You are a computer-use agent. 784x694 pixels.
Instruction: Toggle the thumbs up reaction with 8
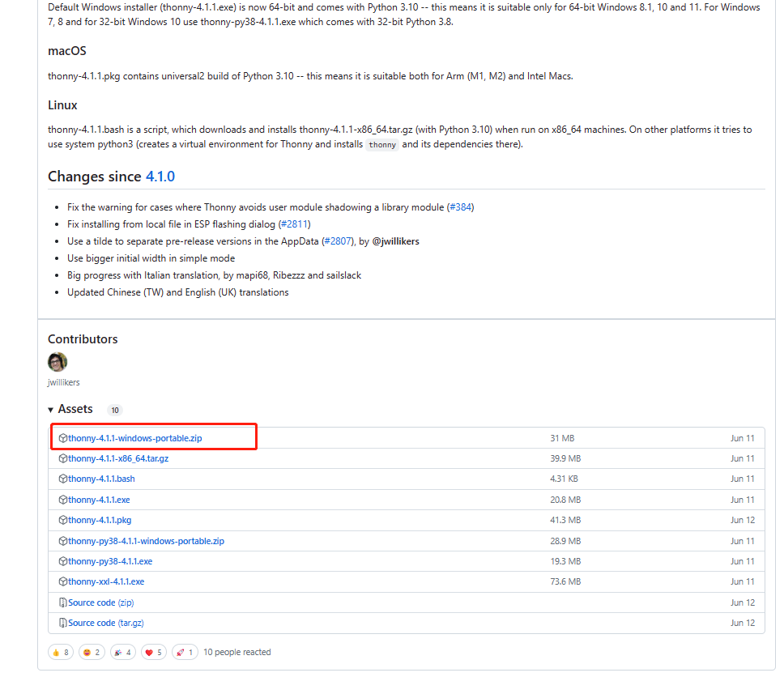pyautogui.click(x=61, y=653)
